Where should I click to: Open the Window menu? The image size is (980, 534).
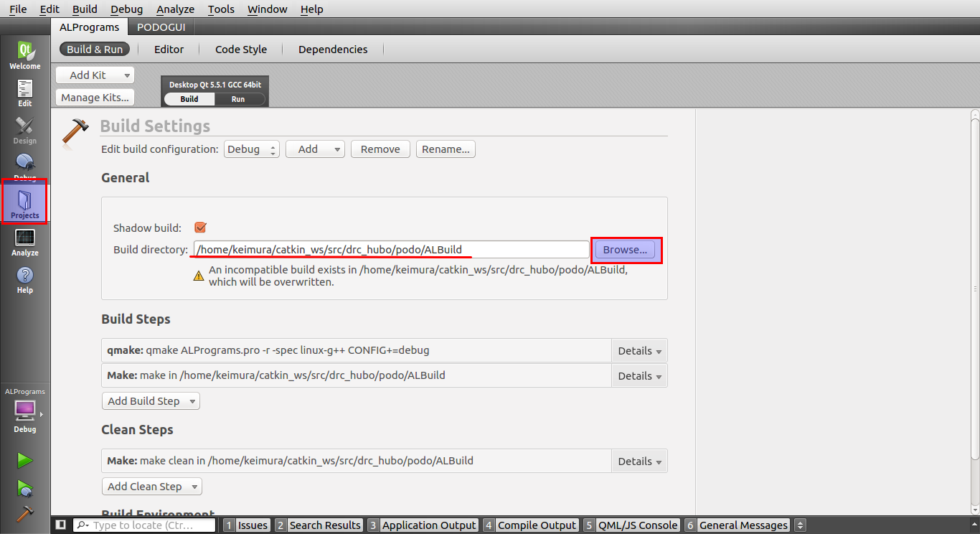(x=267, y=9)
